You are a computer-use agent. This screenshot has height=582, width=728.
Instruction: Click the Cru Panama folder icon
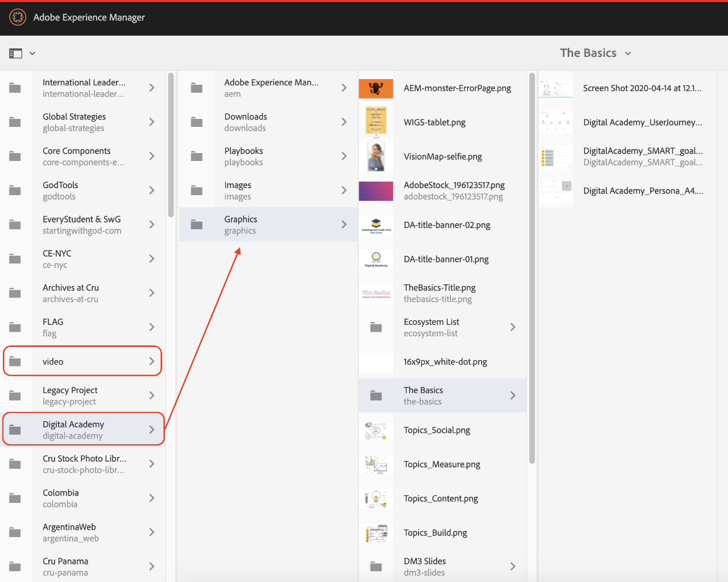click(15, 567)
